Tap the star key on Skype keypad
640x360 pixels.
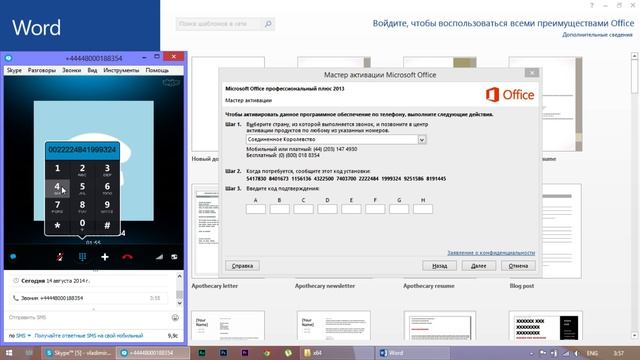tap(58, 225)
